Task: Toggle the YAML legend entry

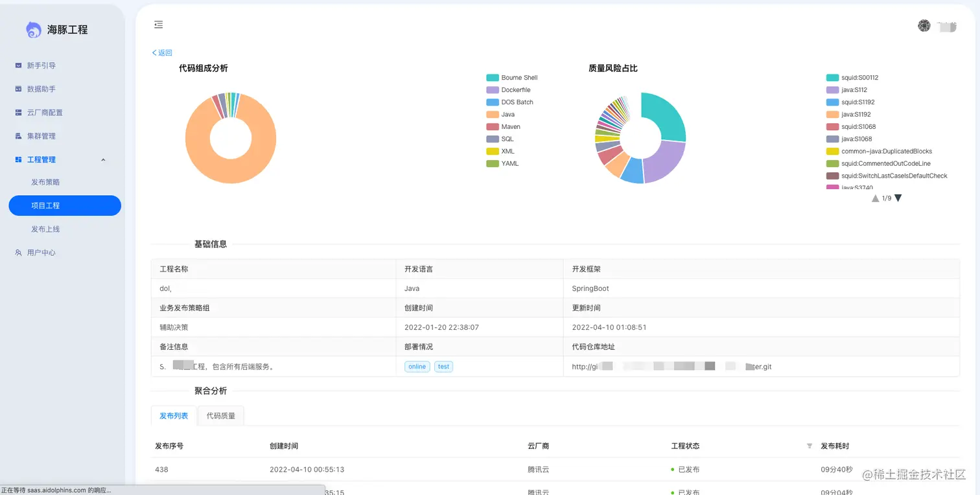Action: click(x=502, y=164)
